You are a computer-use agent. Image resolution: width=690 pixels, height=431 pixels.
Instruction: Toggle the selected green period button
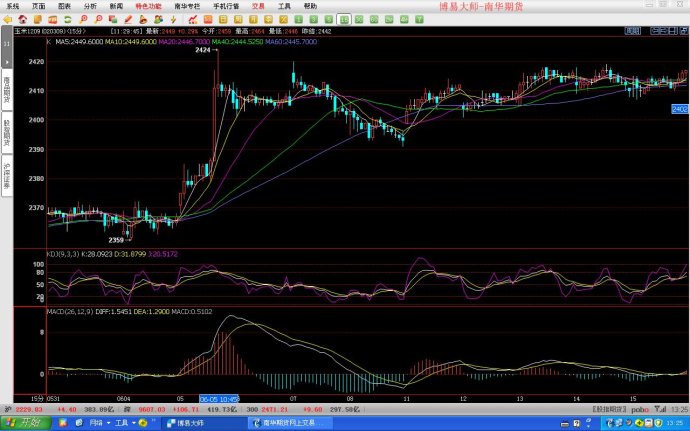tap(343, 18)
